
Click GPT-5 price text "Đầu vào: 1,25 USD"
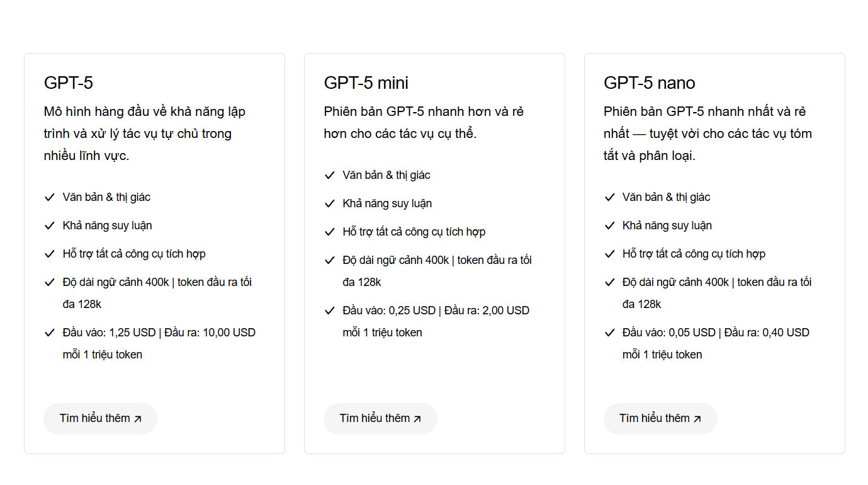coord(110,333)
